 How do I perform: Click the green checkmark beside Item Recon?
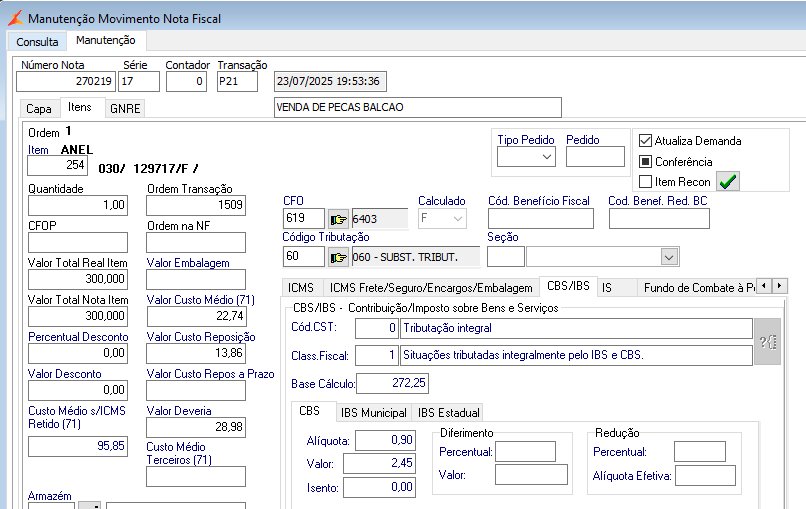[728, 182]
